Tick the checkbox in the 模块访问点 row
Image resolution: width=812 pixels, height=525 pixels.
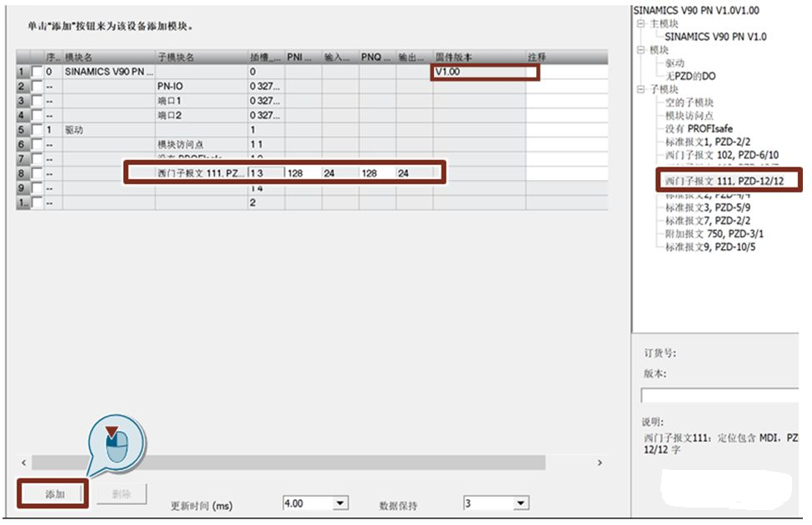click(x=37, y=144)
